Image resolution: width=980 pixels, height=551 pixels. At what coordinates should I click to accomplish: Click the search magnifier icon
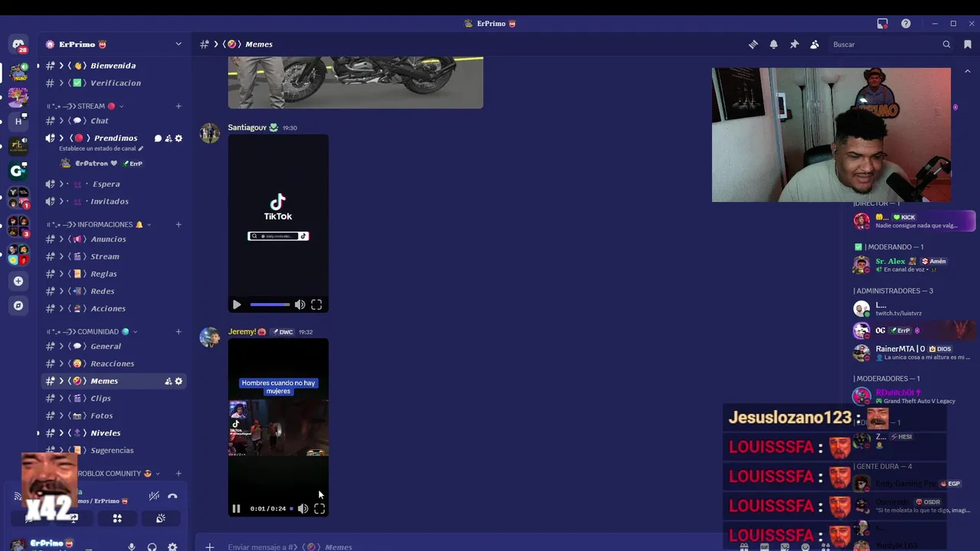(946, 44)
